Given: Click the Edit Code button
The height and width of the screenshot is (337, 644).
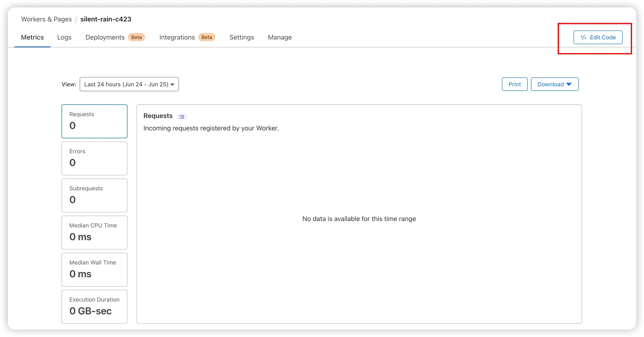Looking at the screenshot, I should click(x=598, y=37).
